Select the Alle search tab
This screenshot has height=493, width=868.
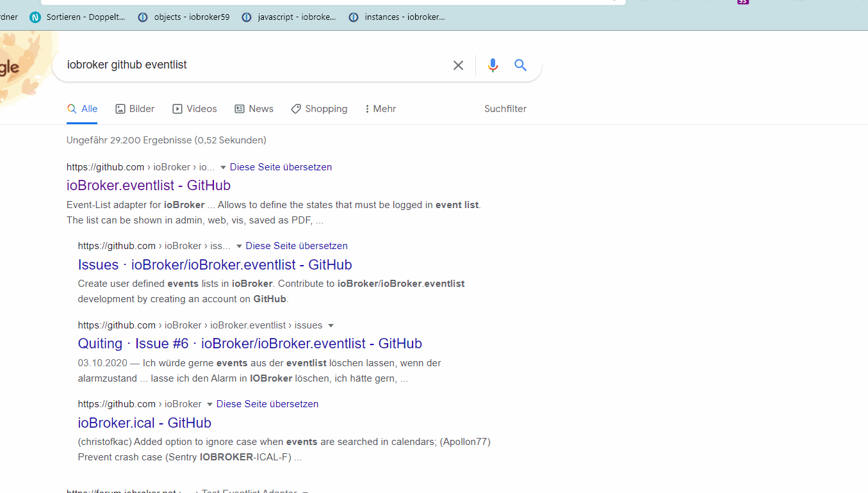coord(83,109)
